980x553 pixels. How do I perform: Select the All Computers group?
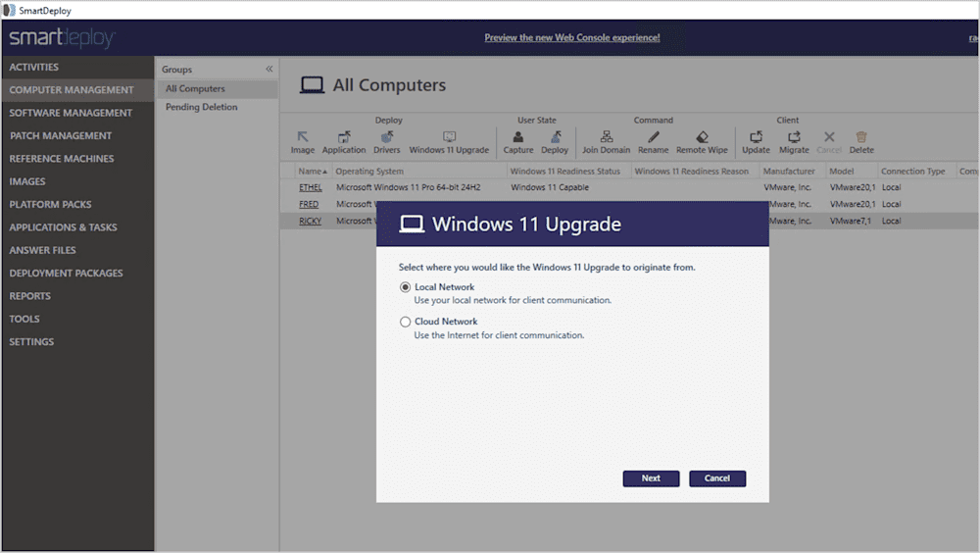pos(217,89)
